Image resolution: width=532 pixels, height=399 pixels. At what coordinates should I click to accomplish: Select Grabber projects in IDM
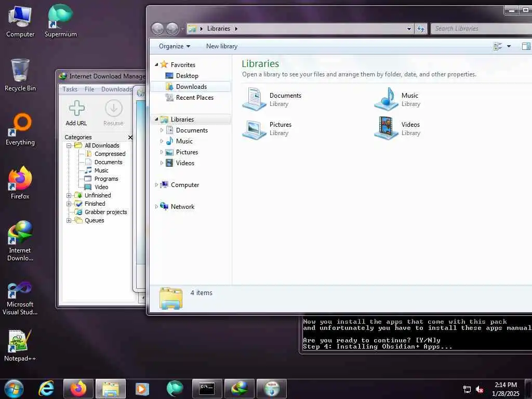click(105, 212)
